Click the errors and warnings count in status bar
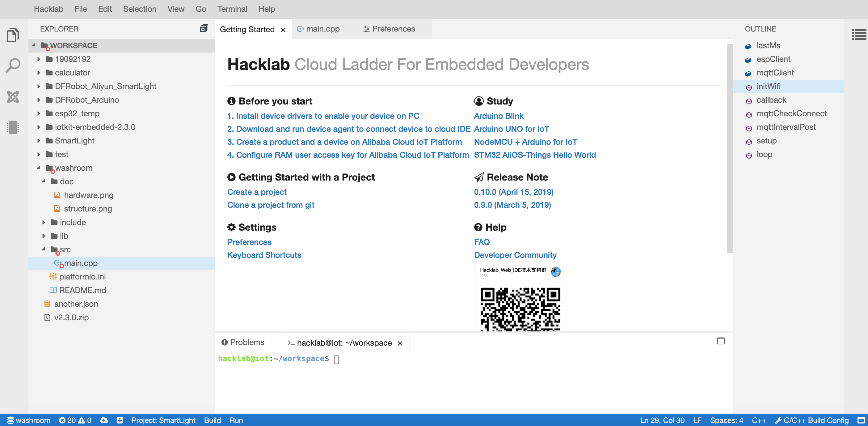The image size is (868, 426). click(75, 420)
